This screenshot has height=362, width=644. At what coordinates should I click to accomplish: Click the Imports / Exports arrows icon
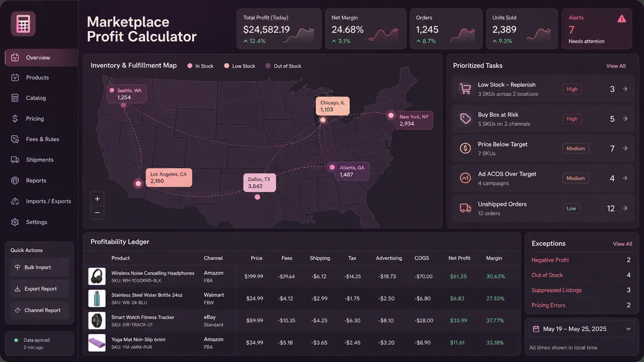tap(15, 201)
